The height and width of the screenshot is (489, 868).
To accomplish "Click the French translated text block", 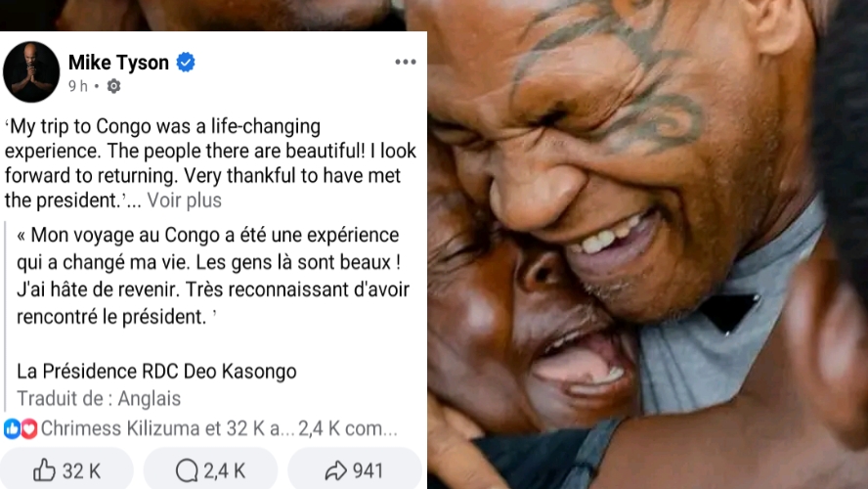I will [213, 276].
